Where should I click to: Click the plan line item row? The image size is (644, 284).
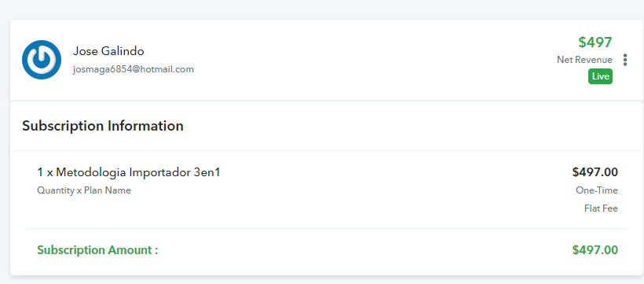327,190
